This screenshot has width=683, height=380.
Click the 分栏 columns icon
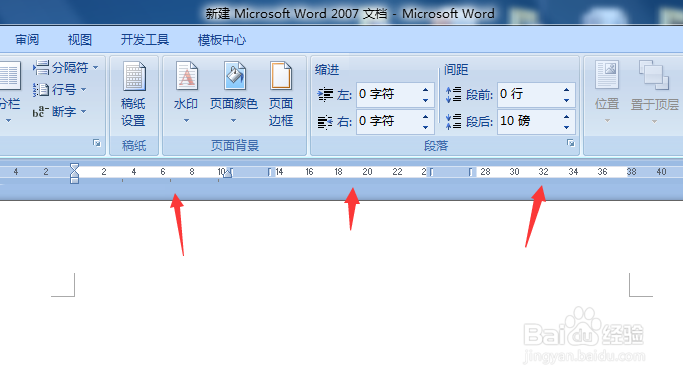tap(9, 75)
